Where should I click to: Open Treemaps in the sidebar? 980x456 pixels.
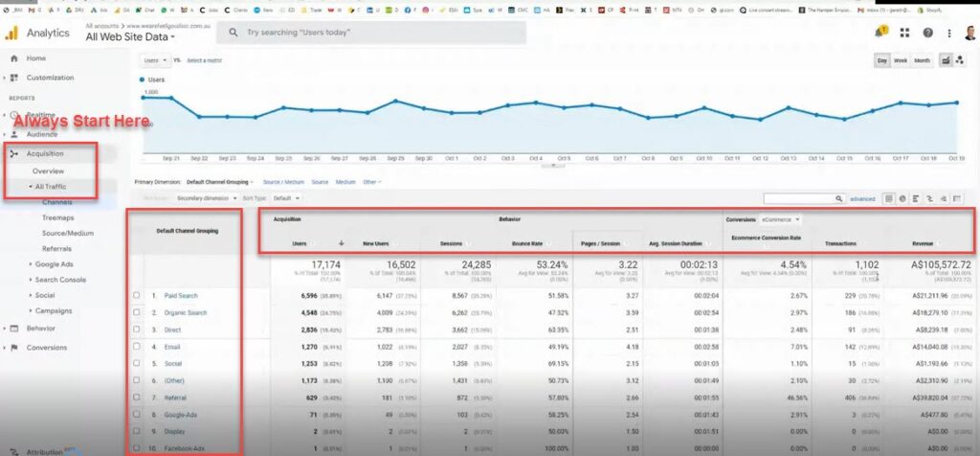pos(57,217)
